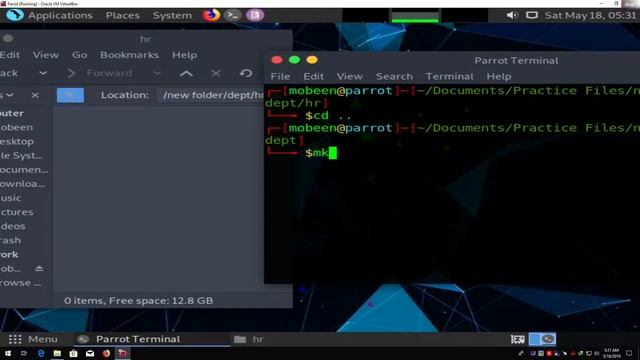Click the '0 items, Free space: 12.8 GB' status text
The image size is (640, 360).
tap(138, 301)
